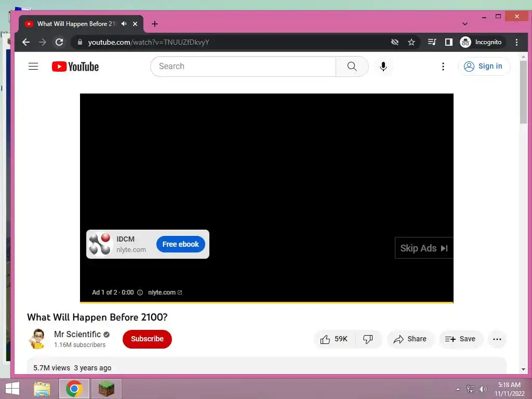
Task: Open taskbar clock 5:18 AM
Action: tap(509, 389)
